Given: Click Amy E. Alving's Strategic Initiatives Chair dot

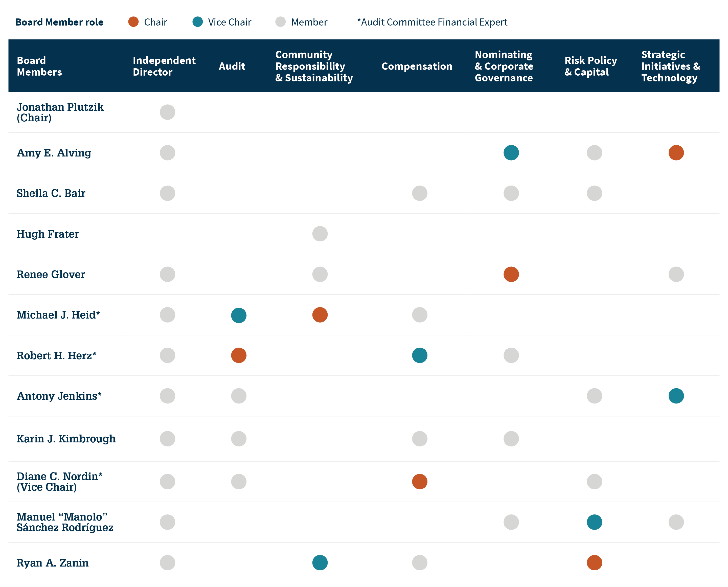Looking at the screenshot, I should [x=676, y=152].
